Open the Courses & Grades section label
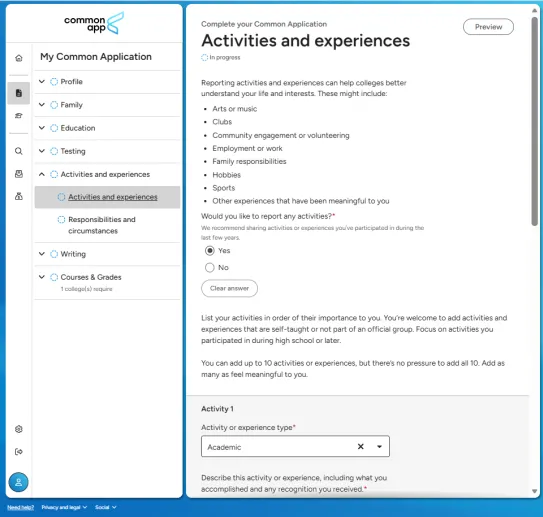The image size is (543, 517). [91, 277]
